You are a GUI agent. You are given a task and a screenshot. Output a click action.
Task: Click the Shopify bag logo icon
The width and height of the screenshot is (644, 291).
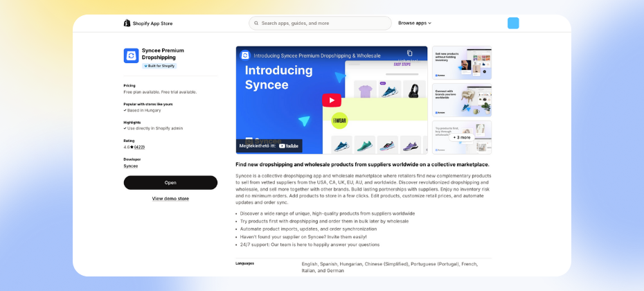click(127, 23)
